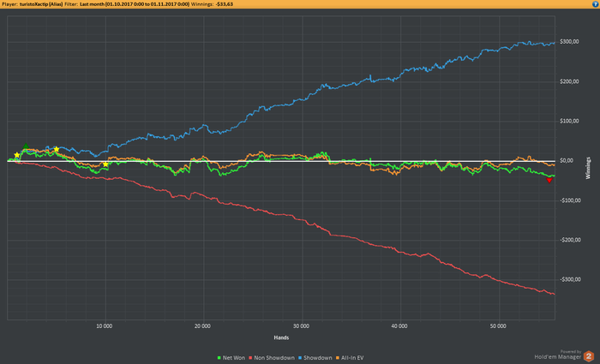Toggle the Net Won legend entry
The height and width of the screenshot is (364, 600).
(x=231, y=358)
